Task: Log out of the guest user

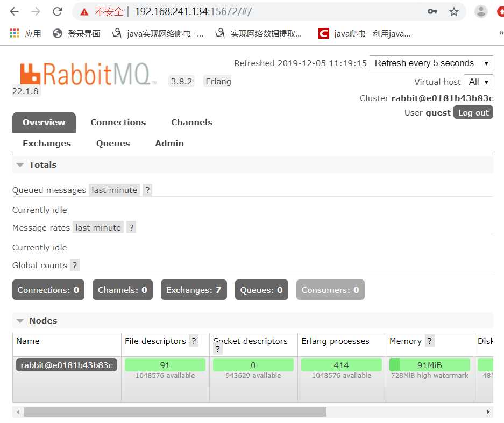Action: coord(473,112)
